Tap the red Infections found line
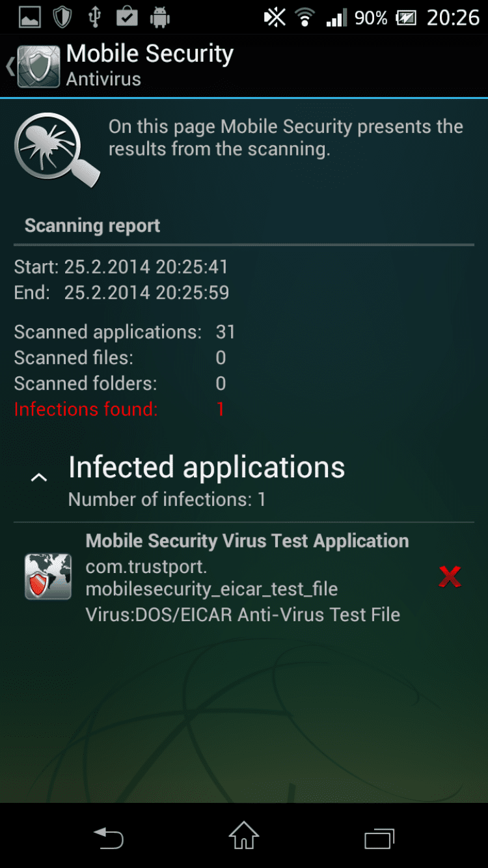488x868 pixels. click(x=119, y=409)
